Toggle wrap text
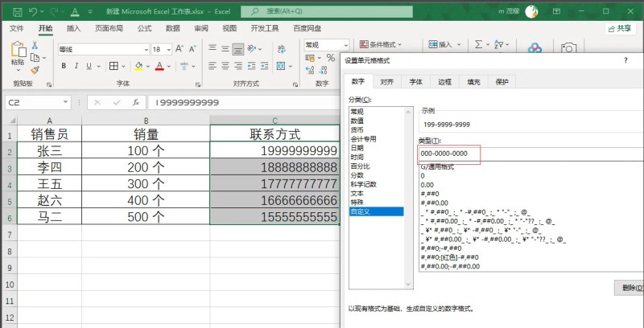Screen dimensions: 644x328 [x=281, y=49]
